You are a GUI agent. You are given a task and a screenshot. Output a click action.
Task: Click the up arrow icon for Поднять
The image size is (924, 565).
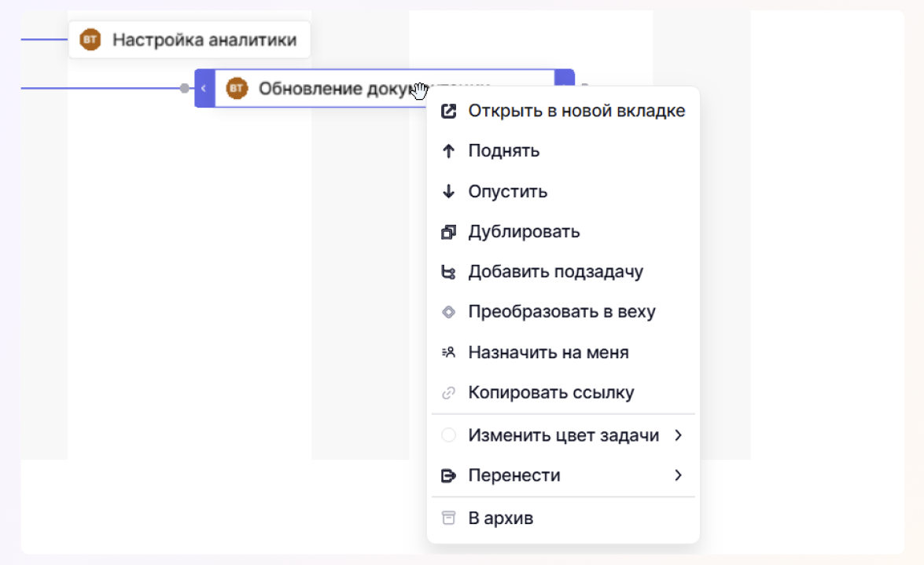tap(449, 151)
